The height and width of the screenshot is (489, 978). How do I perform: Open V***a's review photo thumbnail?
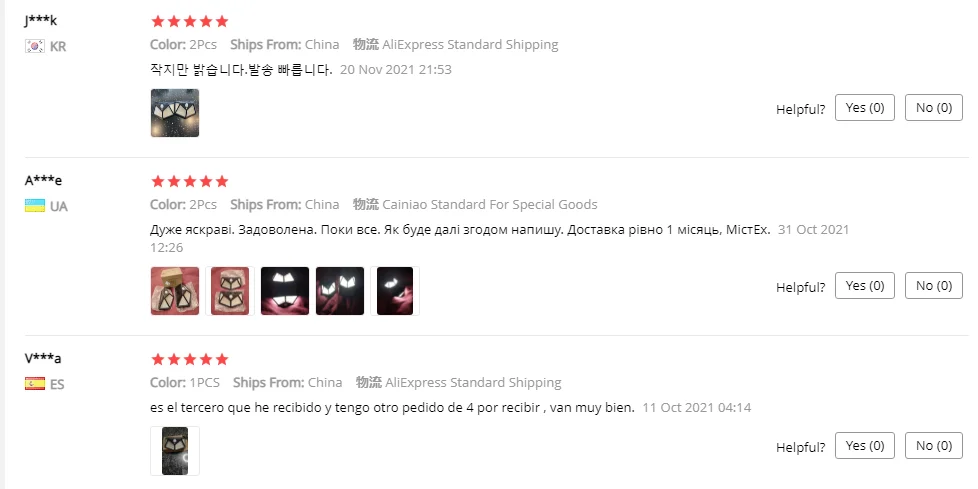click(175, 451)
